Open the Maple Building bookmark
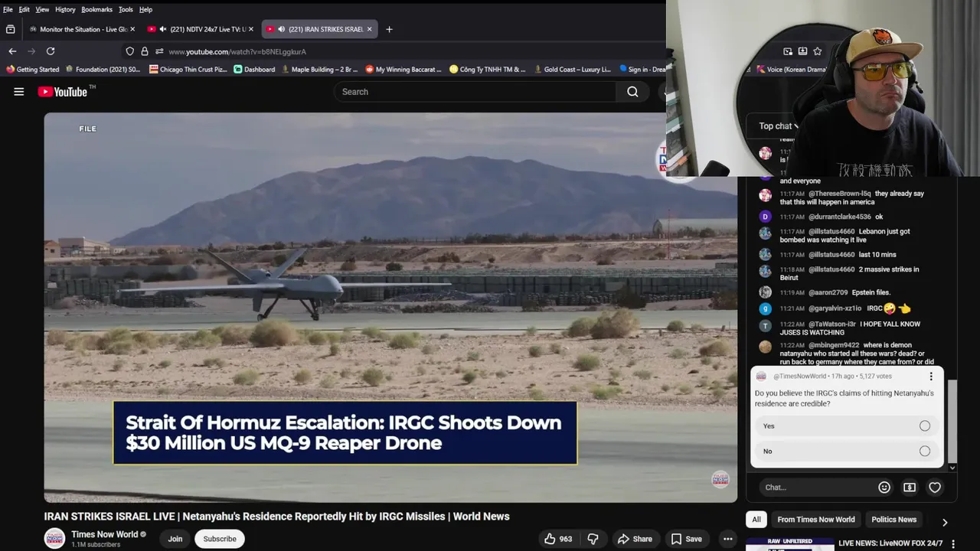This screenshot has width=980, height=551. click(319, 70)
